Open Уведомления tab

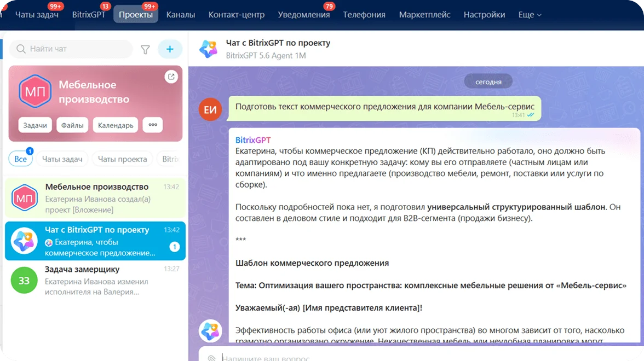[304, 15]
